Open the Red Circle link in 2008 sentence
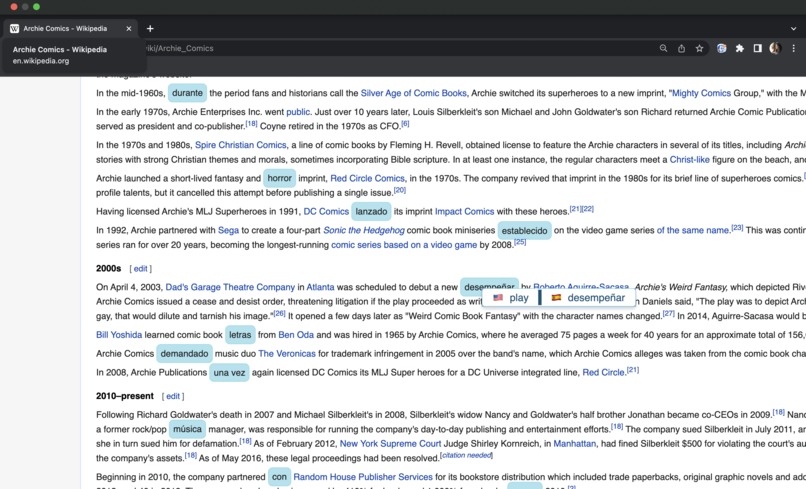Screen dimensions: 806x489 point(603,372)
